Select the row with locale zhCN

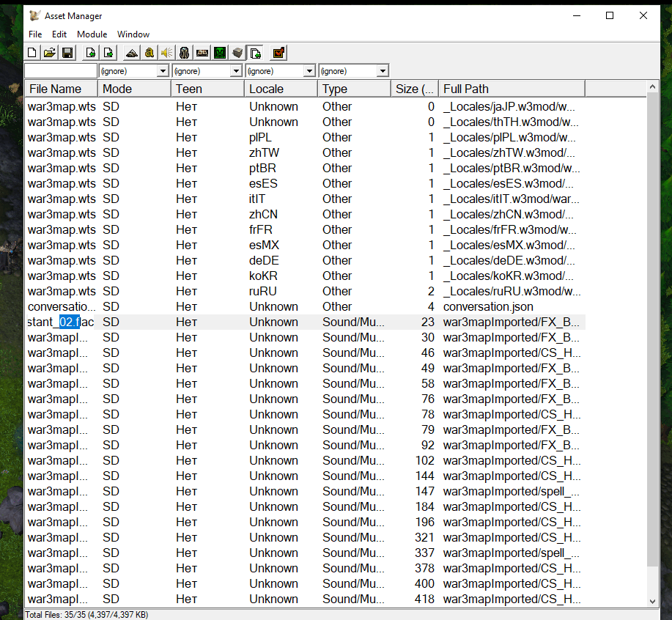305,214
